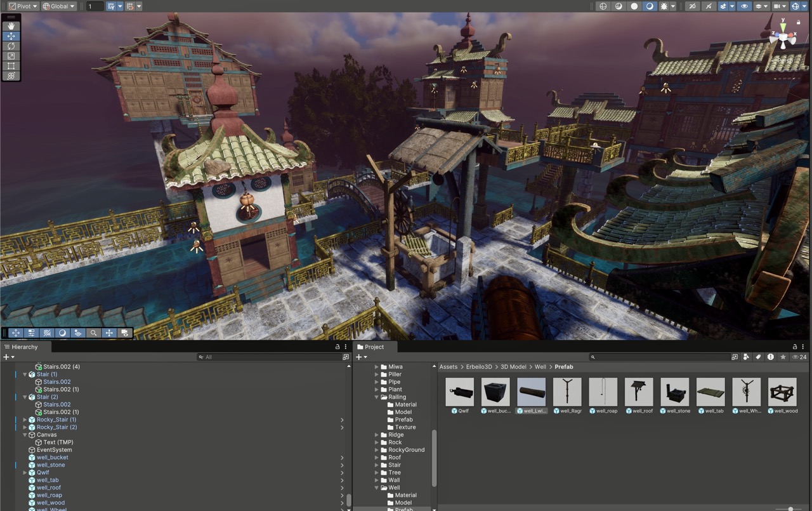
Task: Select the Move tool in scene toolbar
Action: click(x=11, y=36)
